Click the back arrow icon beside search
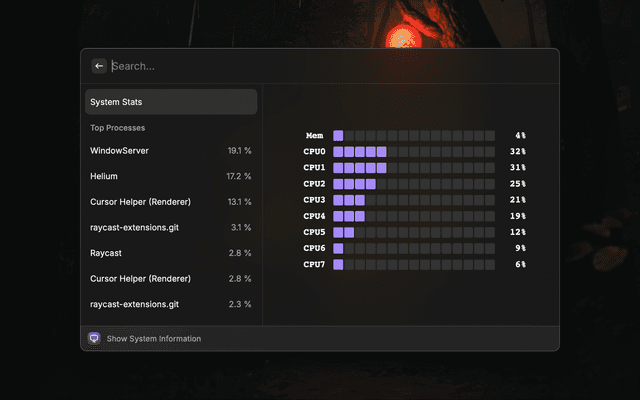 click(x=99, y=66)
